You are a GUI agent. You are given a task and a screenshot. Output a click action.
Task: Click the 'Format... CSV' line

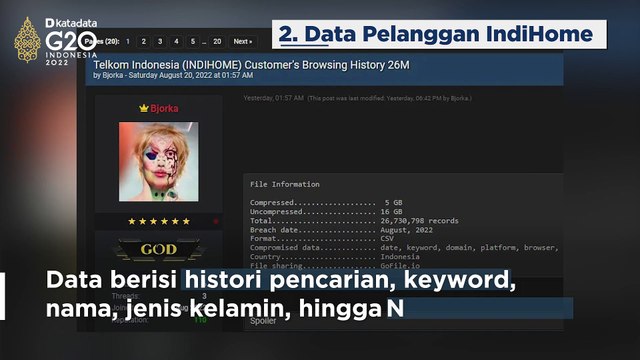click(322, 238)
